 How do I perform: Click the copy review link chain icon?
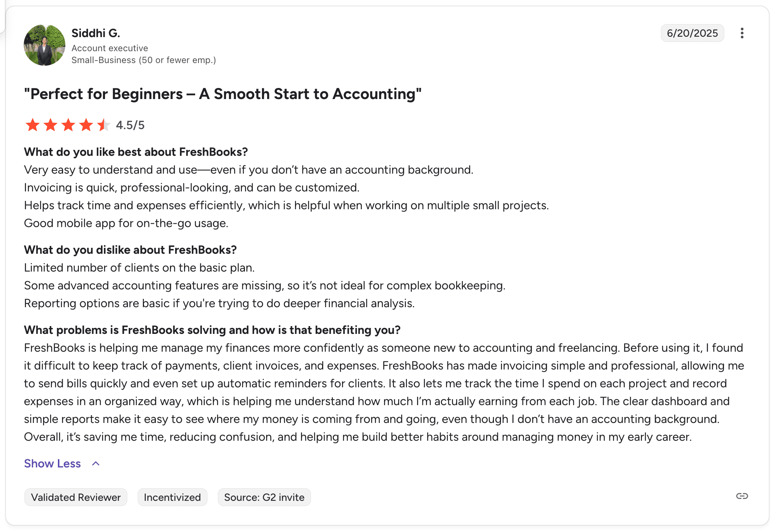742,496
